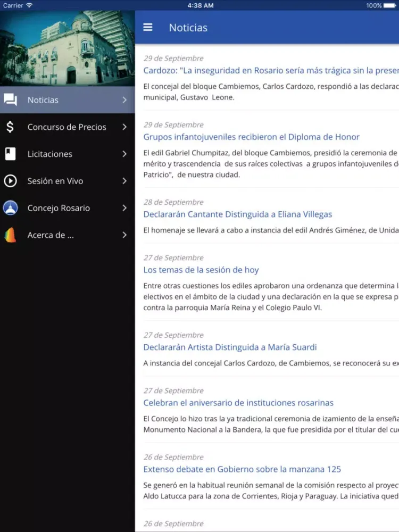Expand the Noticias chevron arrow
Viewport: 399px width, 532px height.
124,100
